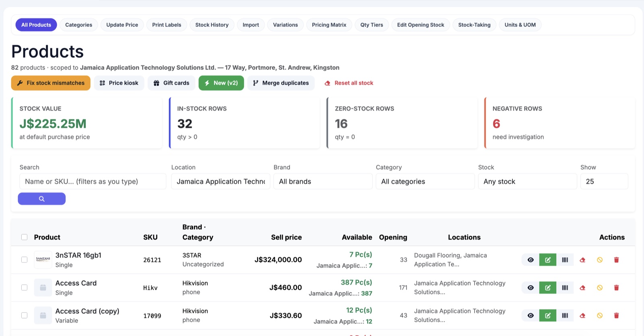View Access Card (copy) via eye icon
The image size is (644, 336).
point(530,316)
